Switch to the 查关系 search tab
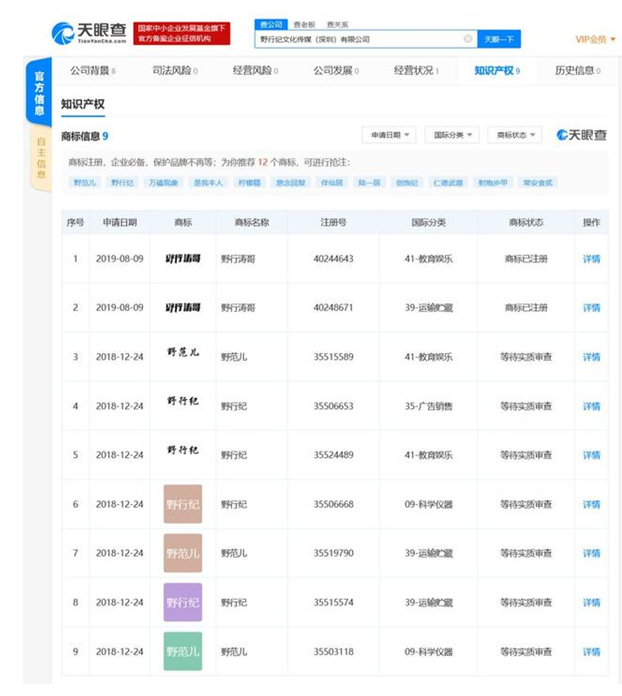The width and height of the screenshot is (622, 696). click(337, 24)
